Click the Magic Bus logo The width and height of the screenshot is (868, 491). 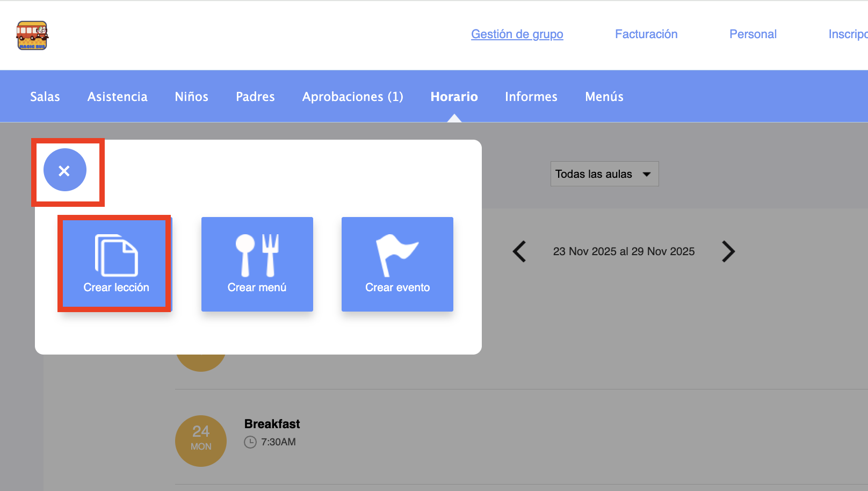point(32,35)
